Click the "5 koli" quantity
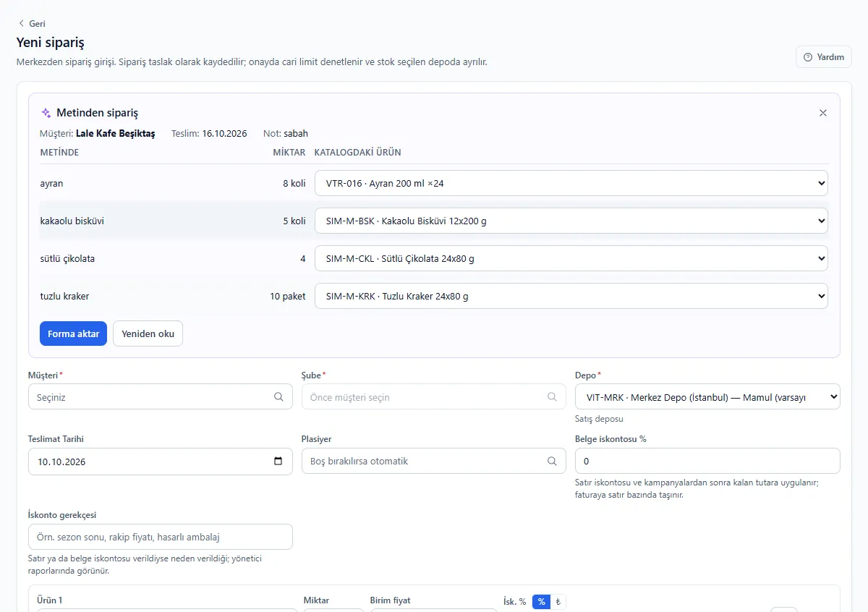Screen dimensions: 868x612 click(x=294, y=221)
